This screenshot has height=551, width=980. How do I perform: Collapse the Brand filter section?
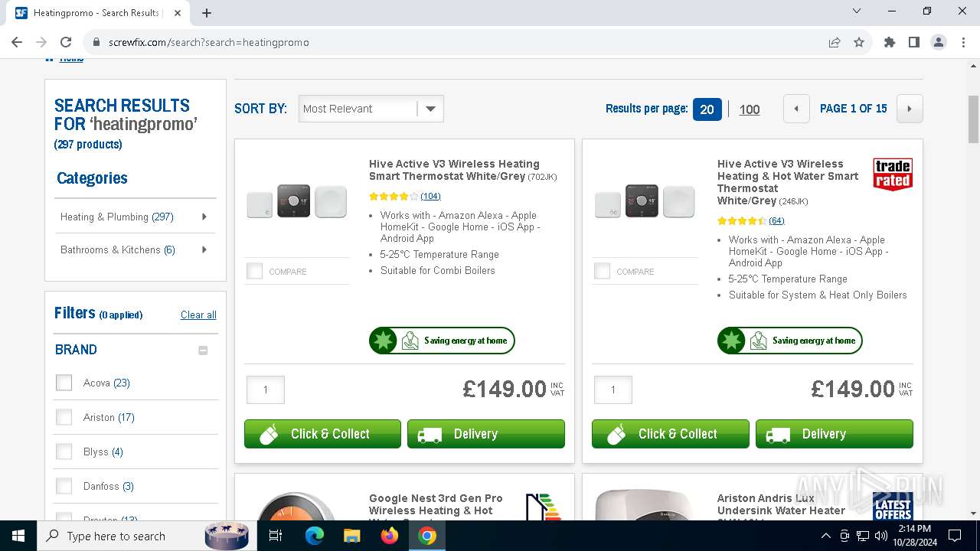(203, 350)
